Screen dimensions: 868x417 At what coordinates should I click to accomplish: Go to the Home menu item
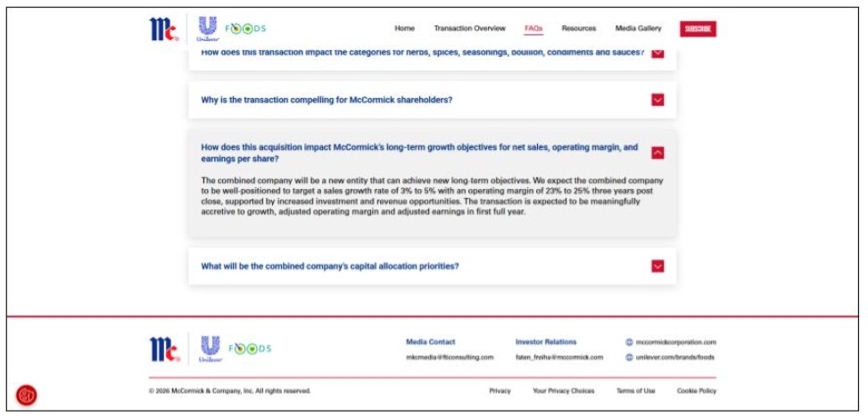(404, 29)
